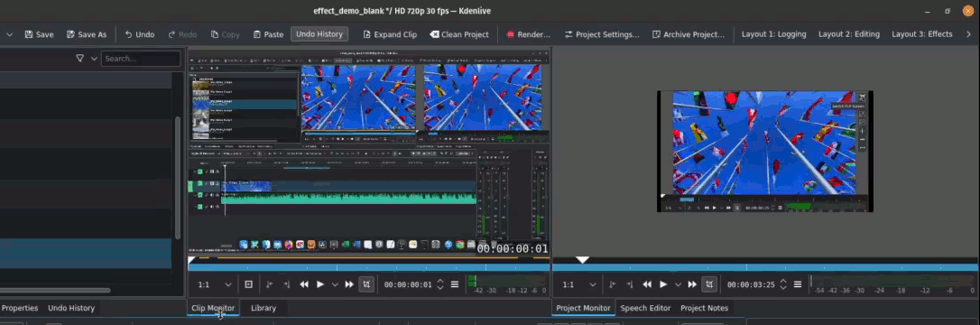Click the bin Search field
The height and width of the screenshot is (325, 980).
coord(141,58)
